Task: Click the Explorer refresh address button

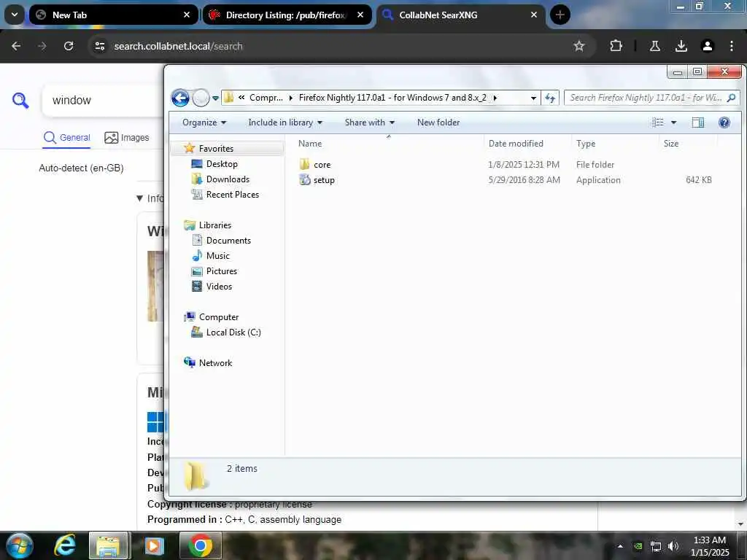Action: tap(550, 98)
